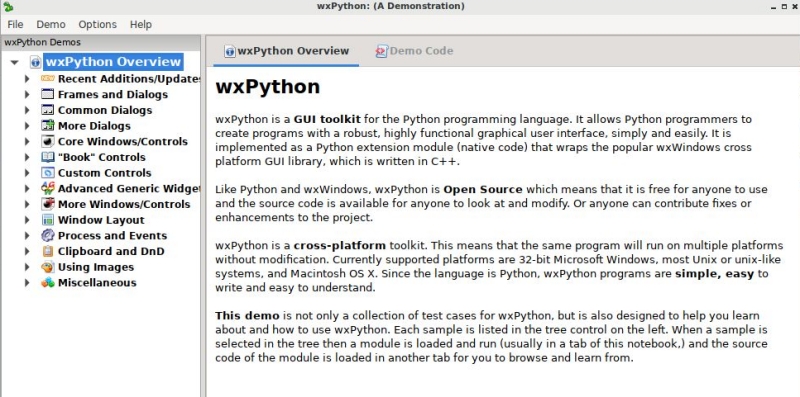Select Advanced Generic Widgets tree label

(x=129, y=188)
